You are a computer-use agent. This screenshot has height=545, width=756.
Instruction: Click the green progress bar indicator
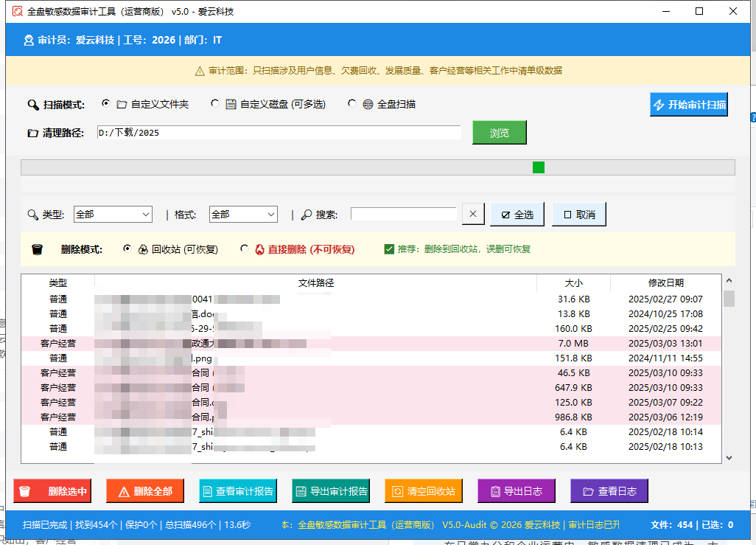[539, 167]
